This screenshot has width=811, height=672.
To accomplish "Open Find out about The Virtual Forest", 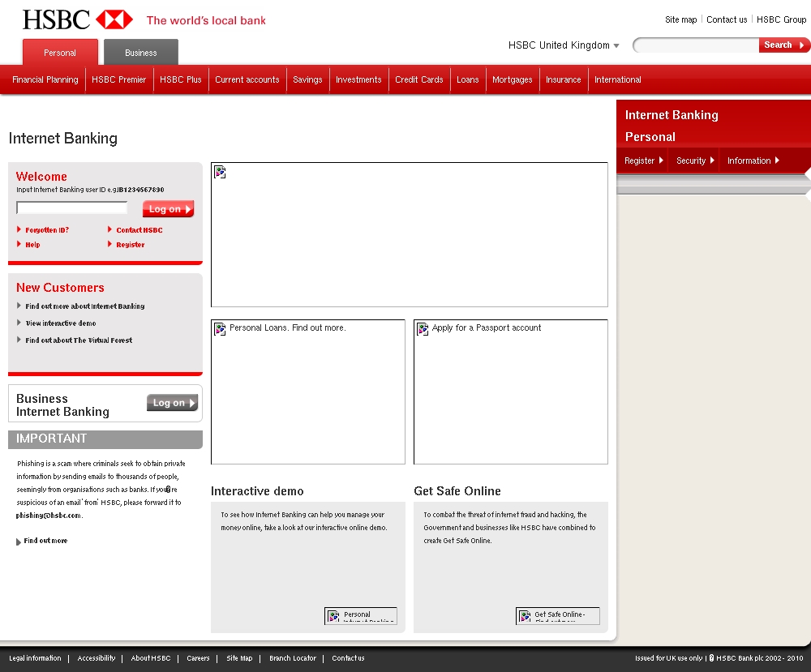I will pos(79,340).
